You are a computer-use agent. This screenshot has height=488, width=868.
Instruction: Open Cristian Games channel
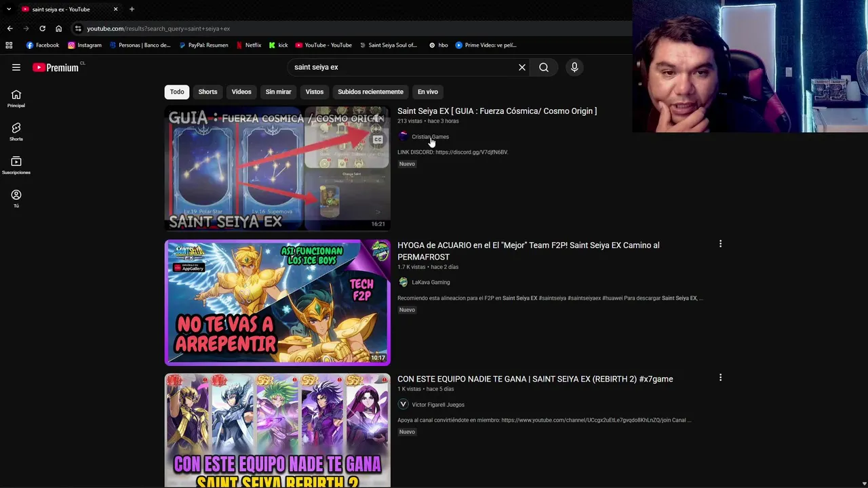[x=430, y=137]
